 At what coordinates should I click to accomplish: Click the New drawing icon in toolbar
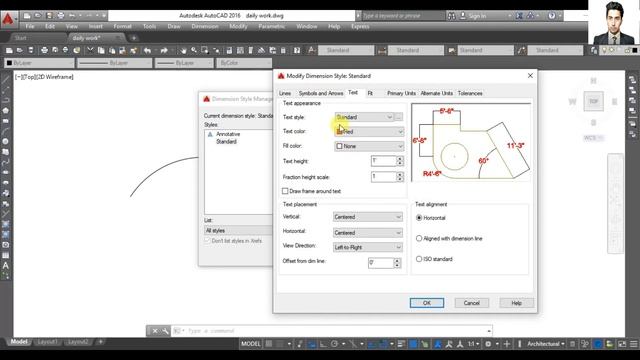[x=9, y=50]
